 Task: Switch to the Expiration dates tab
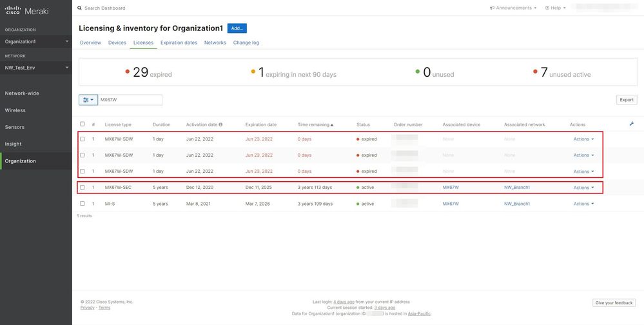coord(179,43)
